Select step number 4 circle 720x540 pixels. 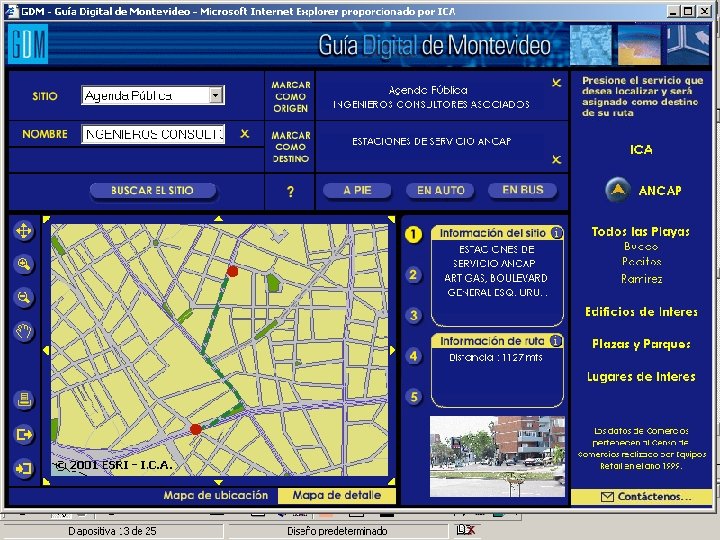[x=414, y=356]
